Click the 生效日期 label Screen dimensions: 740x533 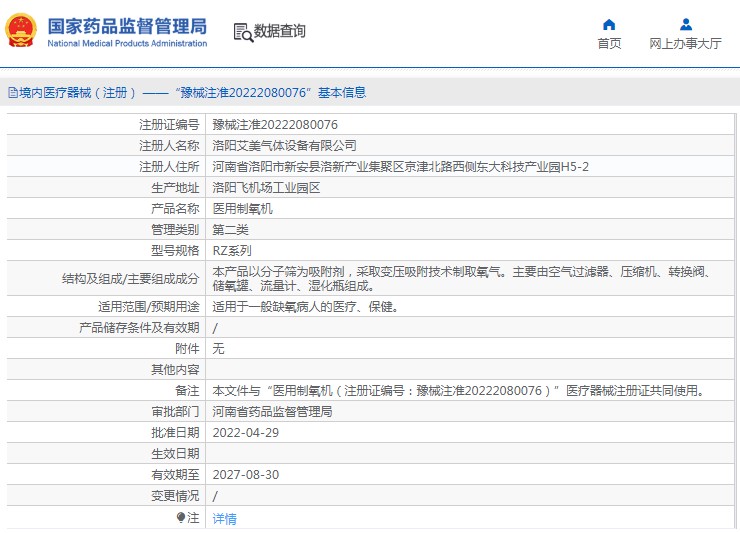[175, 454]
